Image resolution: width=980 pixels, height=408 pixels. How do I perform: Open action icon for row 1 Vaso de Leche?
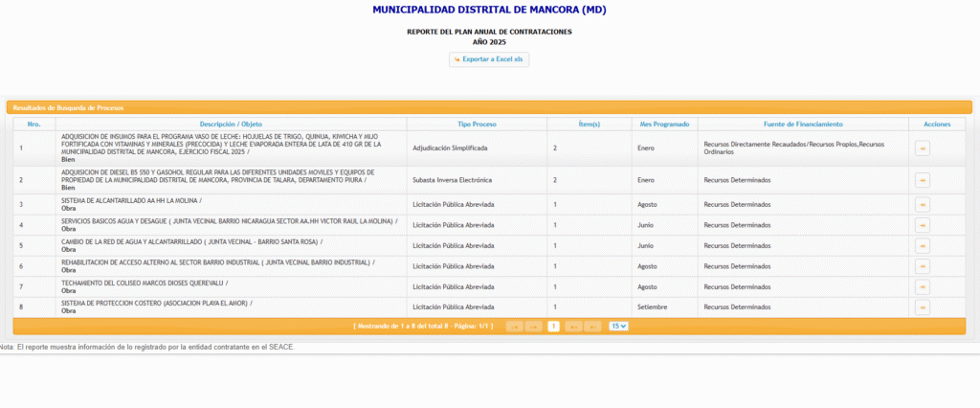point(922,148)
